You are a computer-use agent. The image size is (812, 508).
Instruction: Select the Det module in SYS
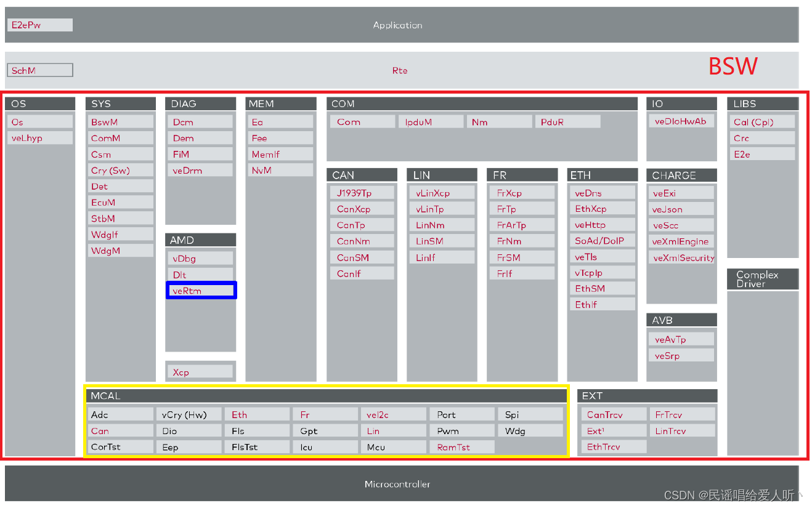click(x=121, y=186)
